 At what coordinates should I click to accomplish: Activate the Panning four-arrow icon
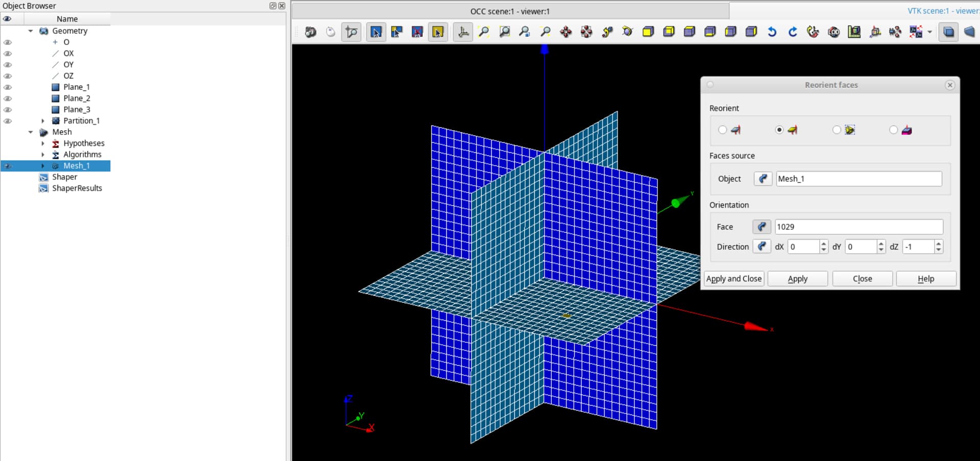pyautogui.click(x=566, y=32)
